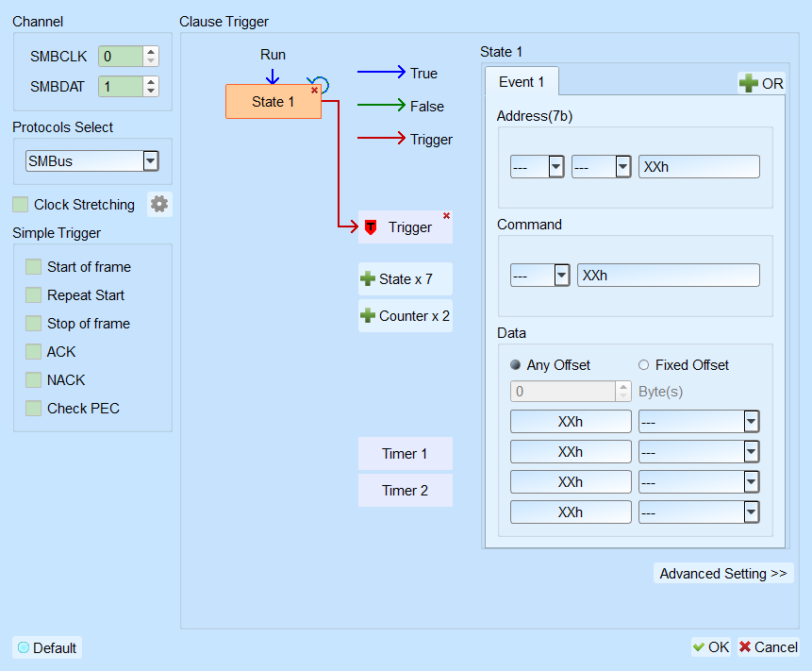
Task: Switch to the Event 1 tab
Action: coord(522,82)
